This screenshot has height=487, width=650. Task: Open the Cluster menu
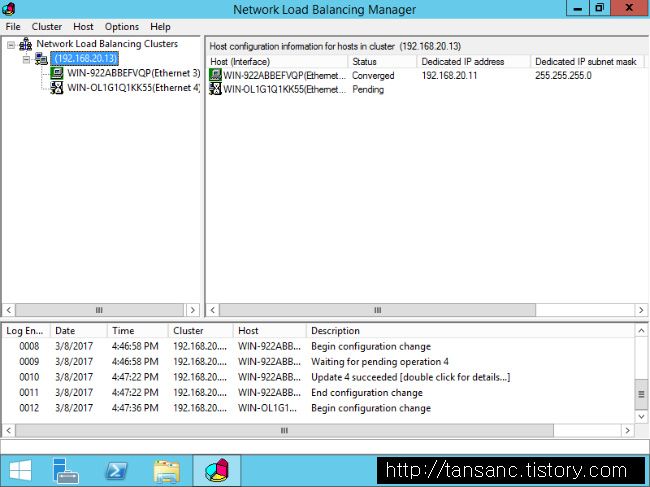(x=47, y=27)
